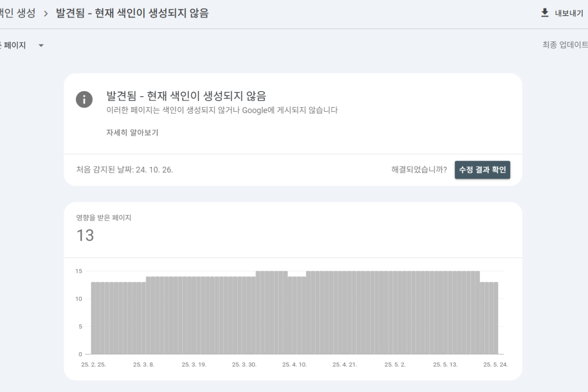Screen dimensions: 588x392
Task: Click the 25. 5. 13. date on chart axis
Action: [445, 365]
